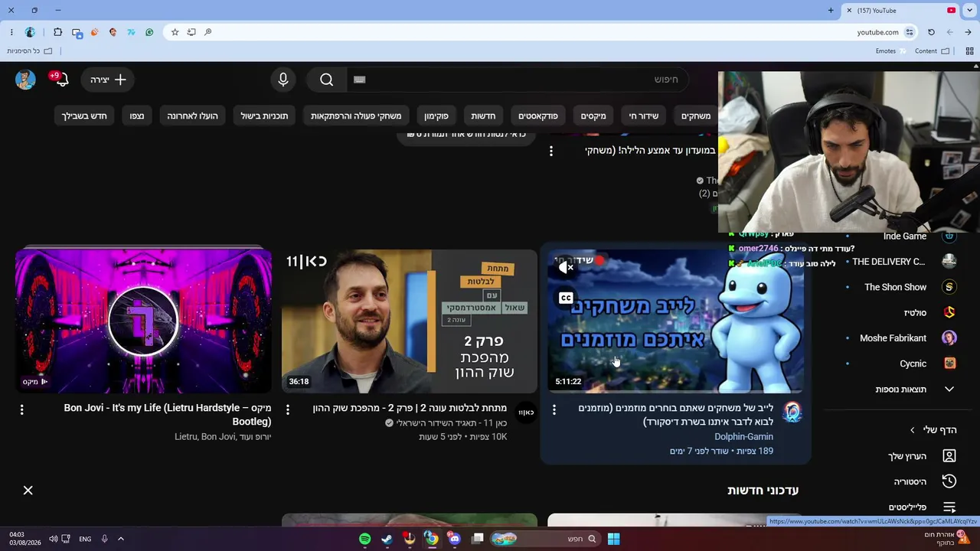This screenshot has height=551, width=980.
Task: Open the Dolphin-Gamin channel name link
Action: point(743,437)
